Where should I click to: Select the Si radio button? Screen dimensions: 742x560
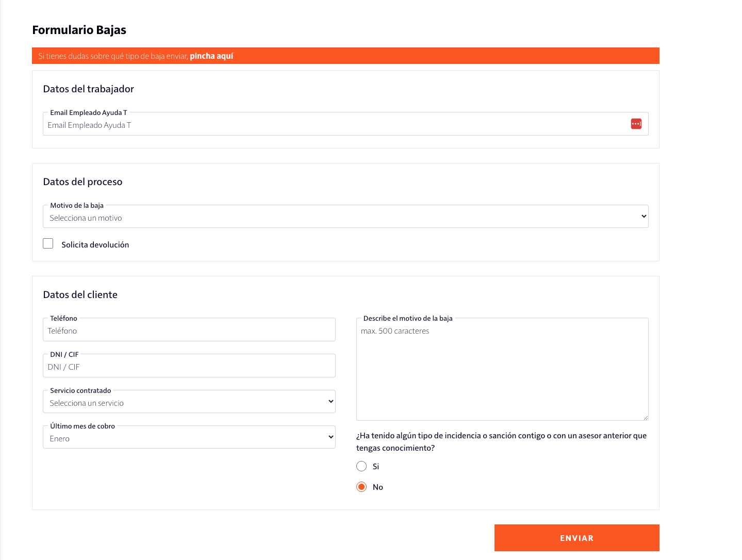[361, 466]
